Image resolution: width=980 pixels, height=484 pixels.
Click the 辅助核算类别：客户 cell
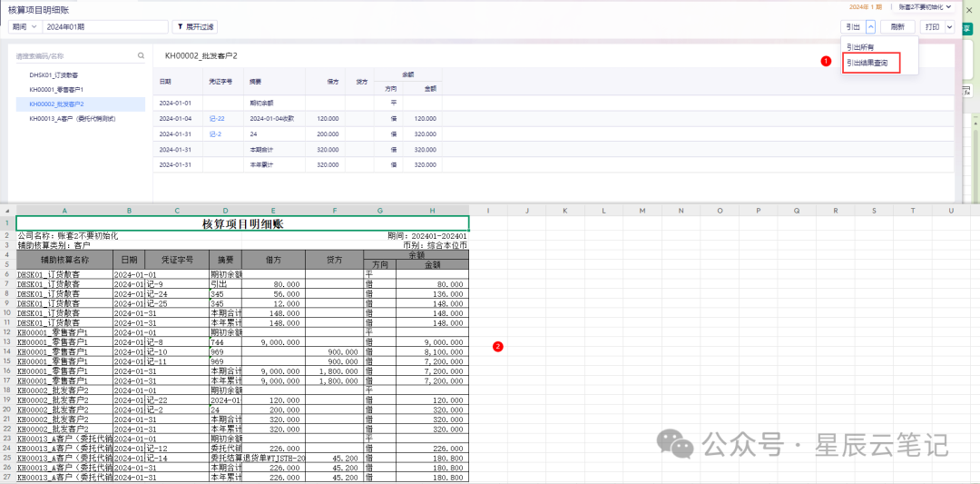pyautogui.click(x=54, y=245)
